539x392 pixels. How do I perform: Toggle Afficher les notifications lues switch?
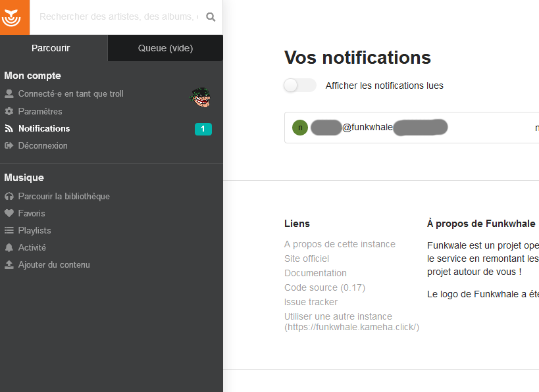[x=300, y=86]
